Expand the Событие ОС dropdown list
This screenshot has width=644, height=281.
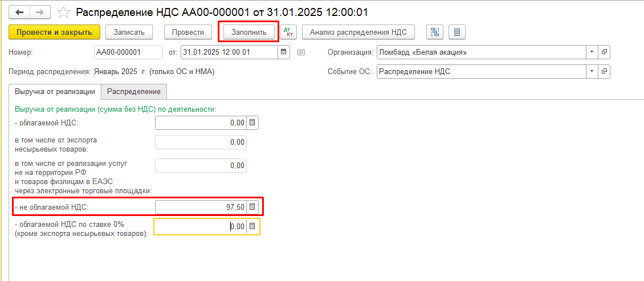[592, 72]
